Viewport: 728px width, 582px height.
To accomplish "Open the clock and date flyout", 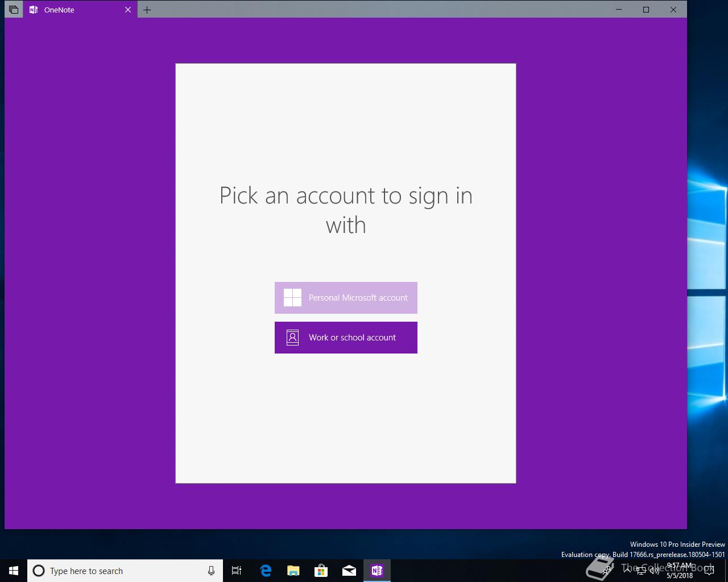I will [680, 571].
